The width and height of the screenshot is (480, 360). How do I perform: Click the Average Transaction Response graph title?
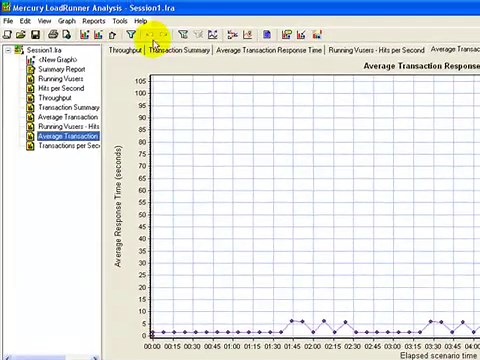(x=421, y=66)
